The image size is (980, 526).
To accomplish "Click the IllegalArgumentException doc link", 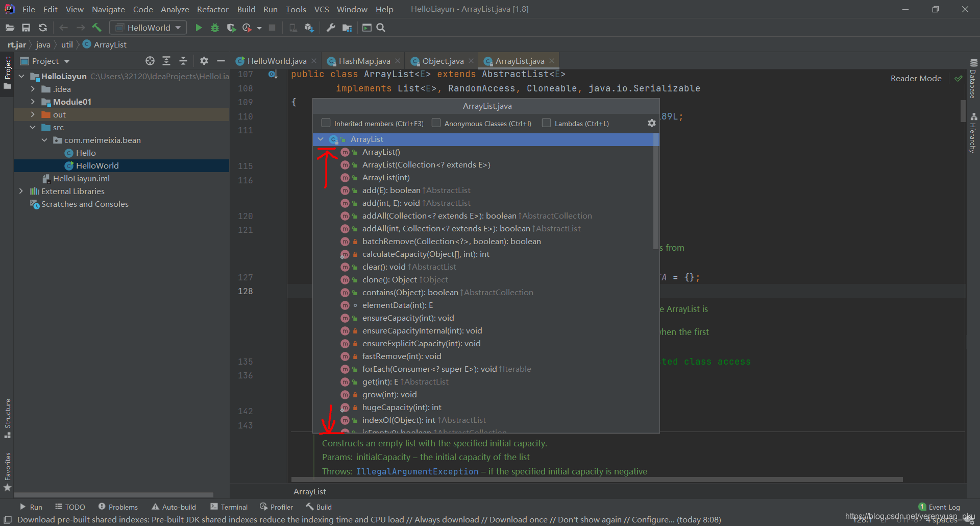I will coord(417,471).
